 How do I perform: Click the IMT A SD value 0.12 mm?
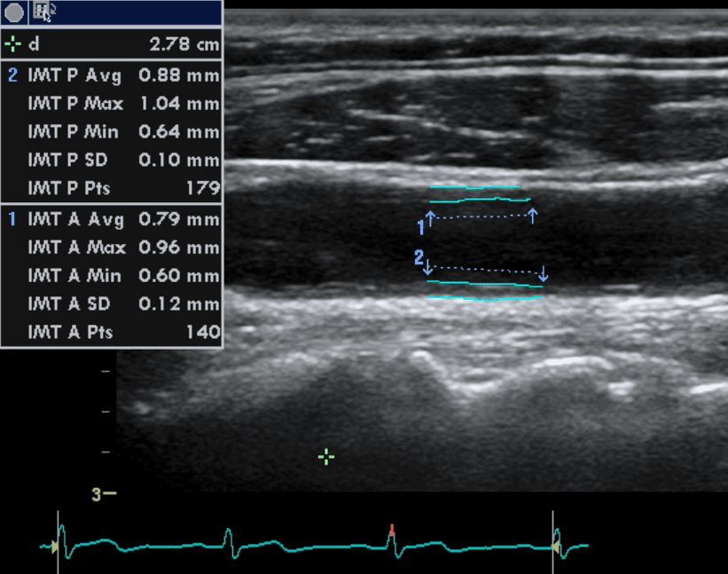coord(179,303)
